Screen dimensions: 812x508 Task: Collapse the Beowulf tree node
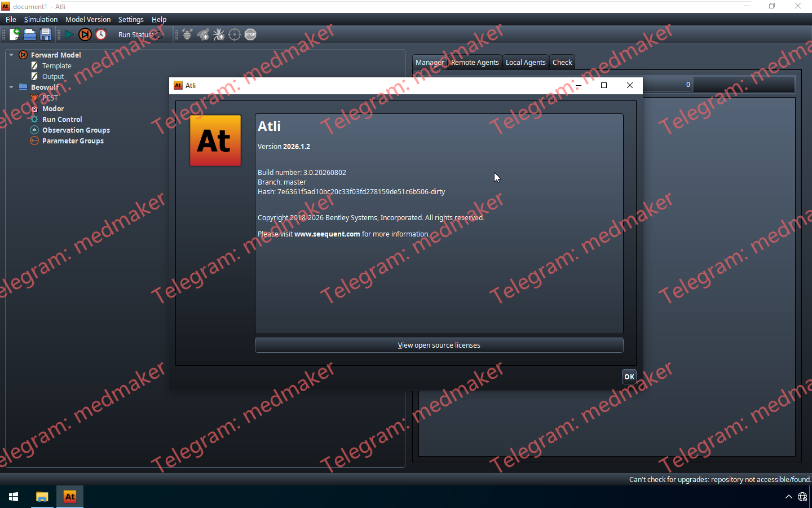click(x=11, y=87)
